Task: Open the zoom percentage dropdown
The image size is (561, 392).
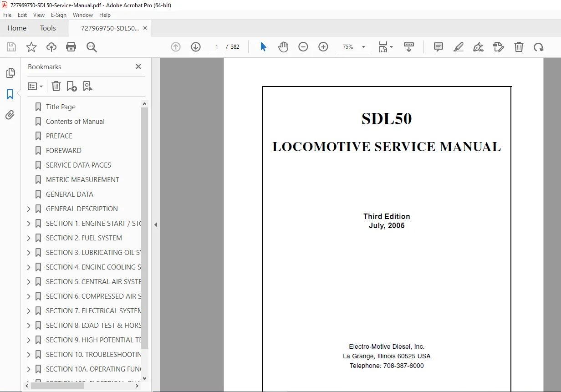Action: pos(363,47)
